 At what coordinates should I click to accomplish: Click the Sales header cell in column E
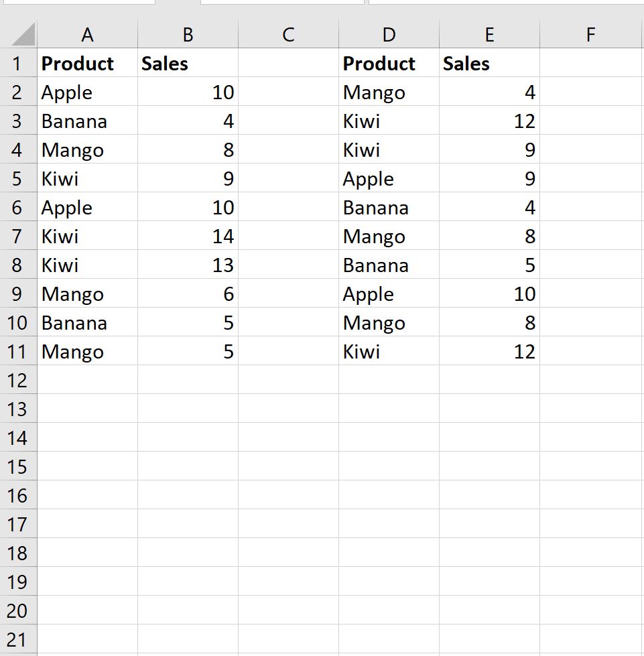(x=489, y=63)
